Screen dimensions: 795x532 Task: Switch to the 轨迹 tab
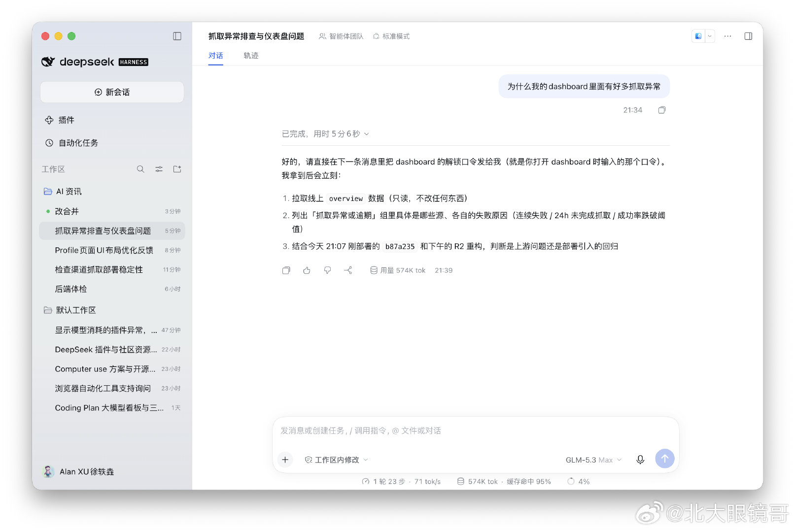tap(251, 56)
